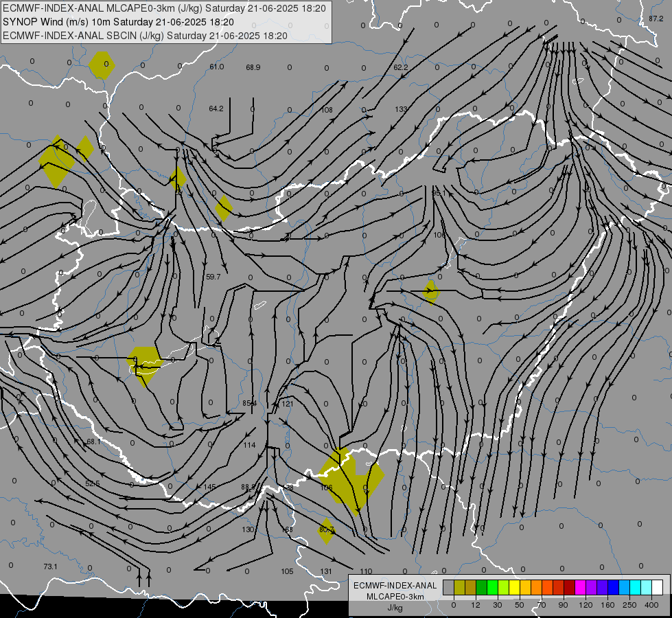Click the '114' value on the map
Image resolution: width=672 pixels, height=618 pixels.
coord(249,445)
